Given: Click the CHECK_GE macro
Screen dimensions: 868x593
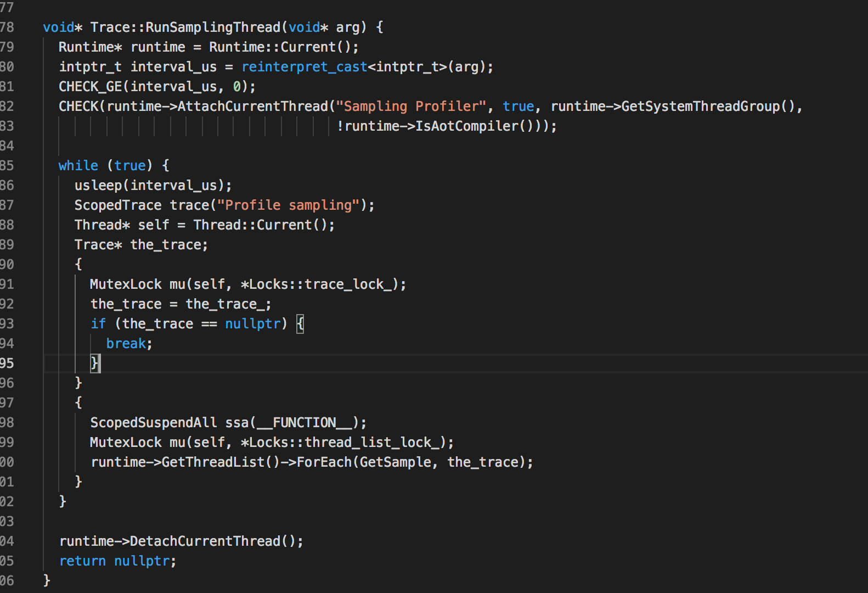Looking at the screenshot, I should click(90, 86).
